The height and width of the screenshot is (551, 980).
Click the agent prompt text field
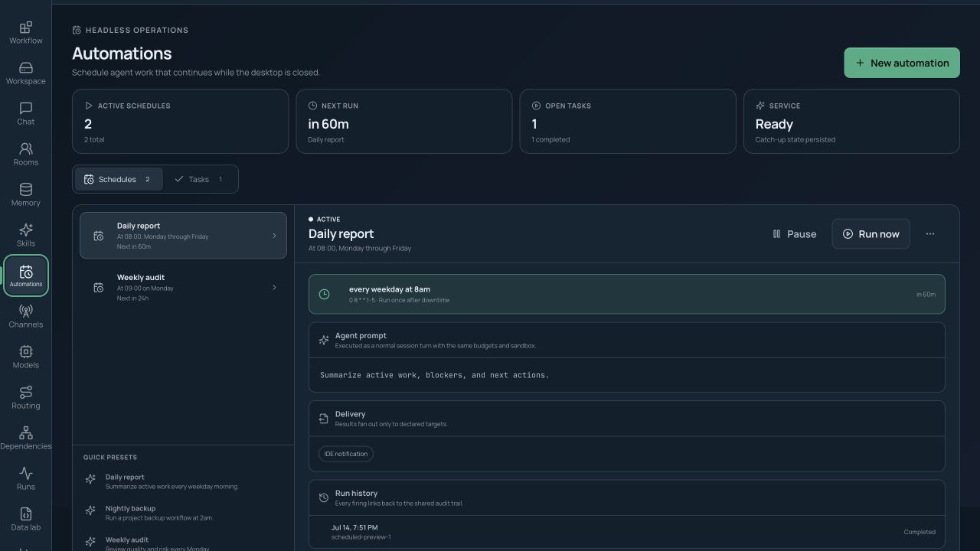[x=627, y=375]
